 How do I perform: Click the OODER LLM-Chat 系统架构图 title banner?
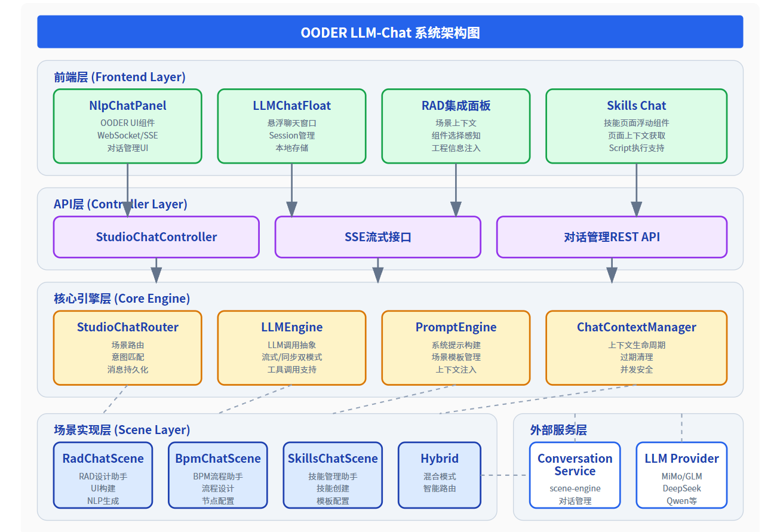click(390, 32)
